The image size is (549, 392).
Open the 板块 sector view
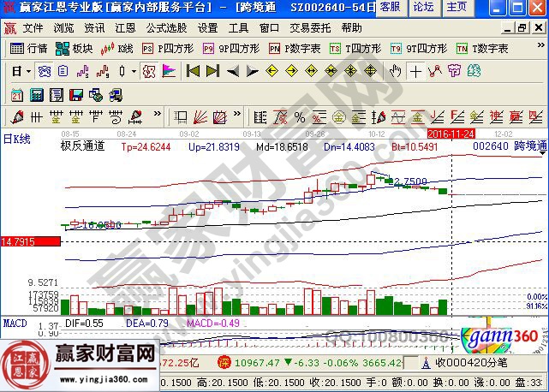(75, 48)
